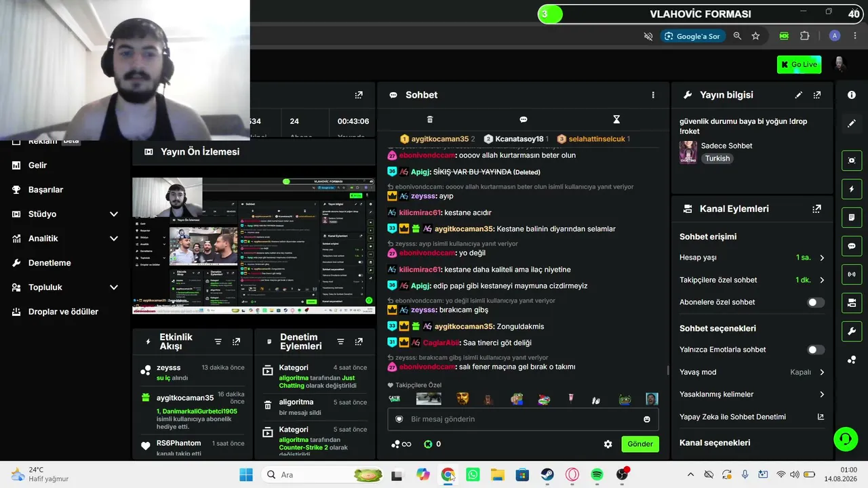Click the golden face emote

[x=462, y=399]
